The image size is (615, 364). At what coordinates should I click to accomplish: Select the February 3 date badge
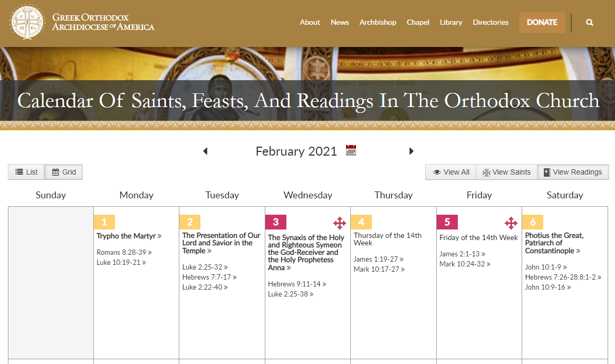click(x=276, y=222)
